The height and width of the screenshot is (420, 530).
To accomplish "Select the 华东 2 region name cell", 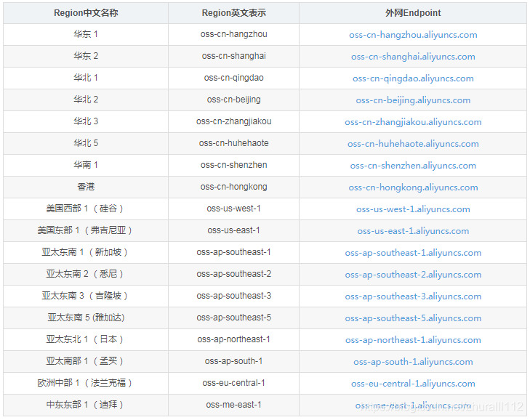I will (x=86, y=56).
